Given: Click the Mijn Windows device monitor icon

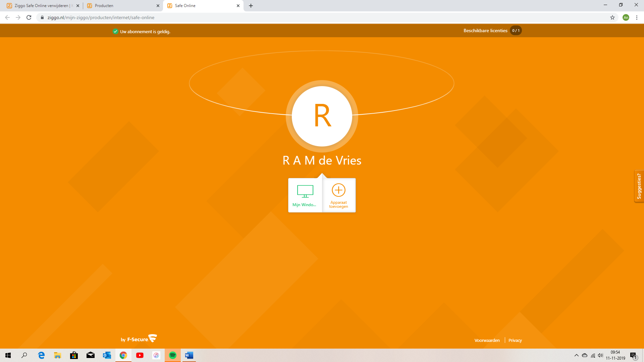Looking at the screenshot, I should [305, 191].
